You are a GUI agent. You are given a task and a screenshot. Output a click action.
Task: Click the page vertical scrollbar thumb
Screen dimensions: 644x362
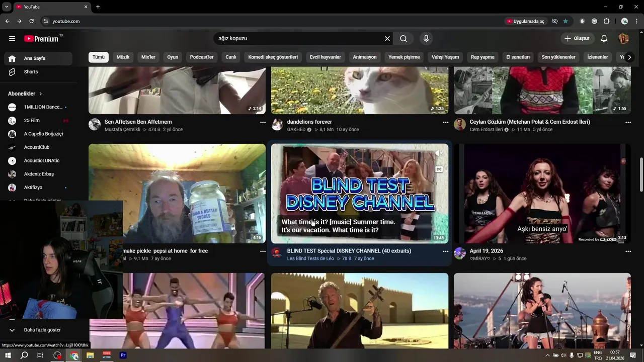(x=641, y=174)
